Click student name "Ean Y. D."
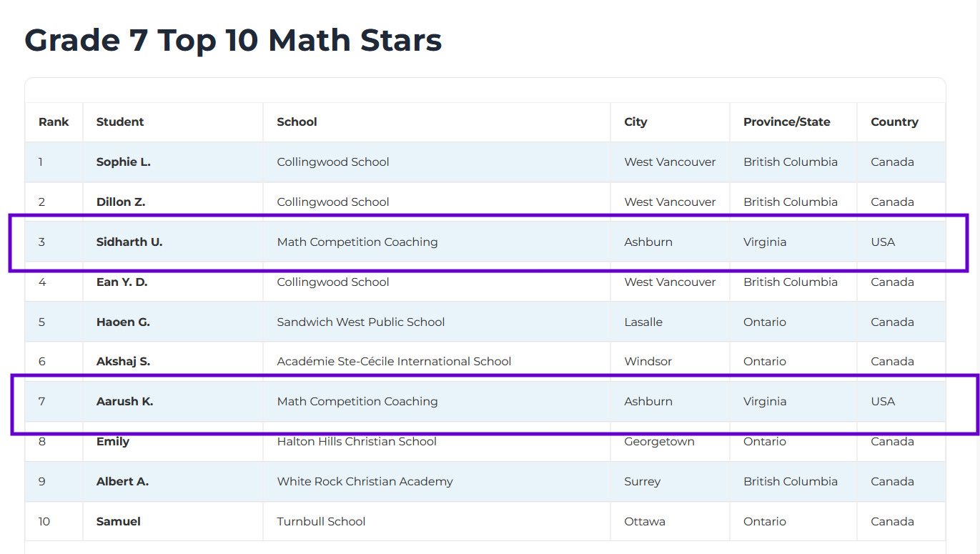 coord(122,282)
